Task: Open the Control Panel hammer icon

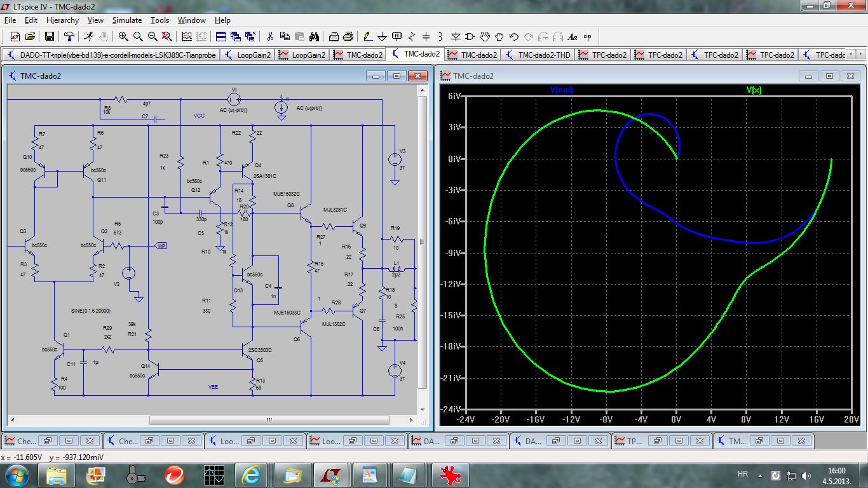Action: [69, 37]
